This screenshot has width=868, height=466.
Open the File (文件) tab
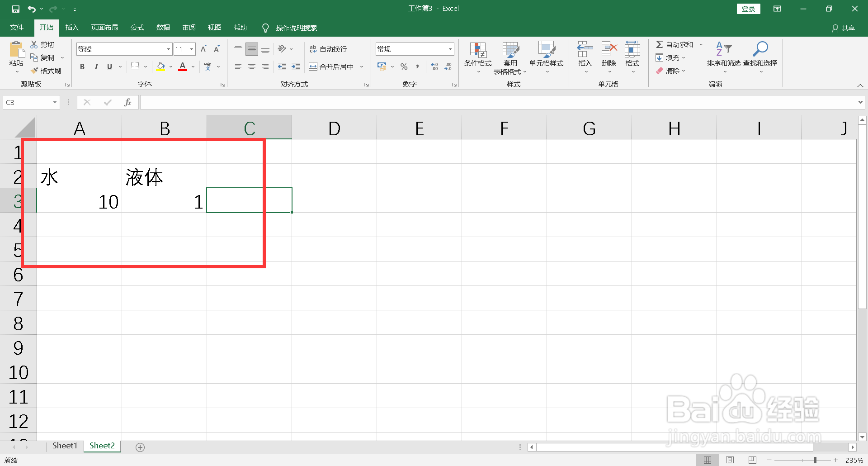(17, 28)
